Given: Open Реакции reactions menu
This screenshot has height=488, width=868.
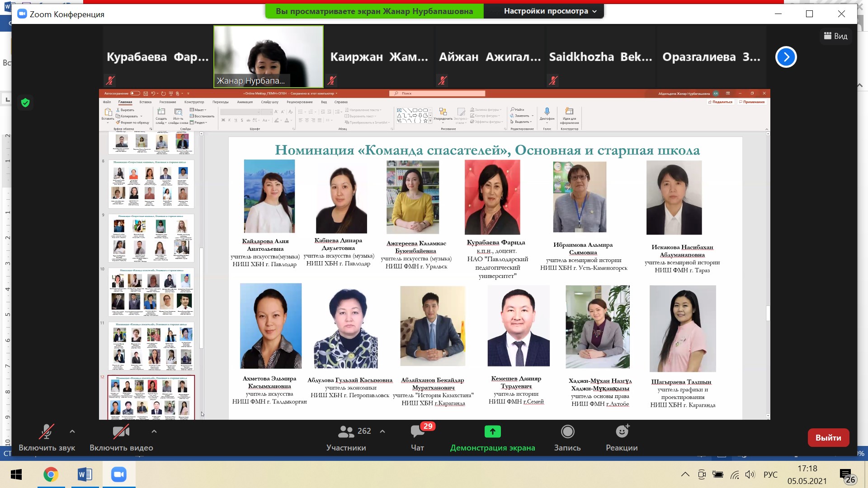Looking at the screenshot, I should click(622, 438).
